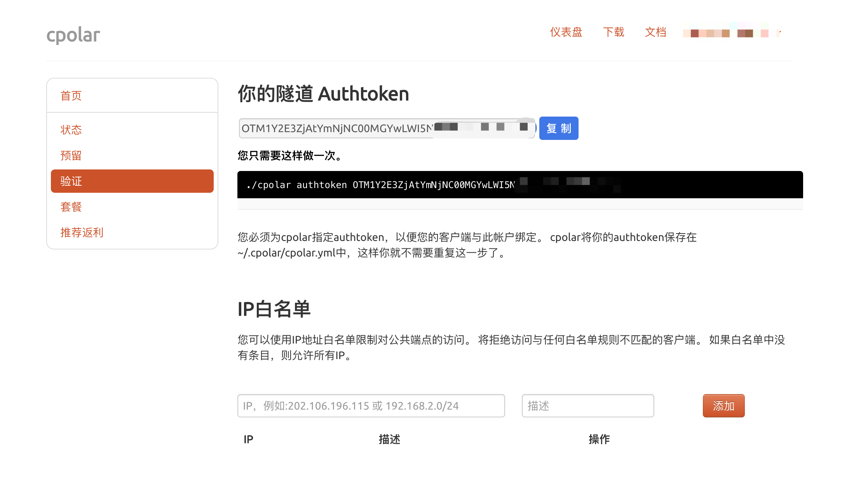Viewport: 868px width, 485px height.
Task: Open the user account dropdown at top right
Action: [730, 32]
